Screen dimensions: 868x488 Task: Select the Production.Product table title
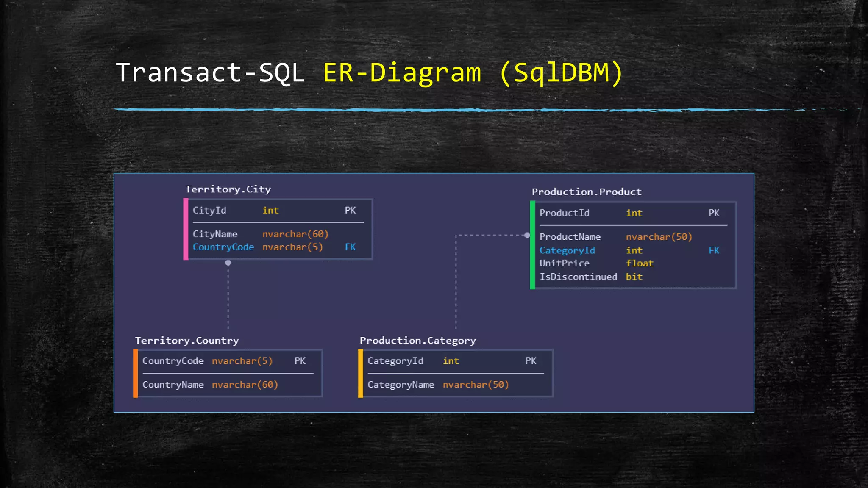point(587,192)
